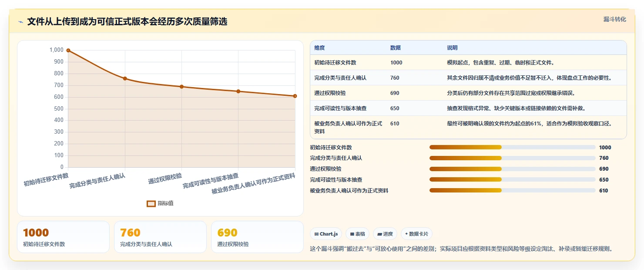644x270 pixels.
Task: Select table cell 通过权限校验
Action: pyautogui.click(x=330, y=93)
